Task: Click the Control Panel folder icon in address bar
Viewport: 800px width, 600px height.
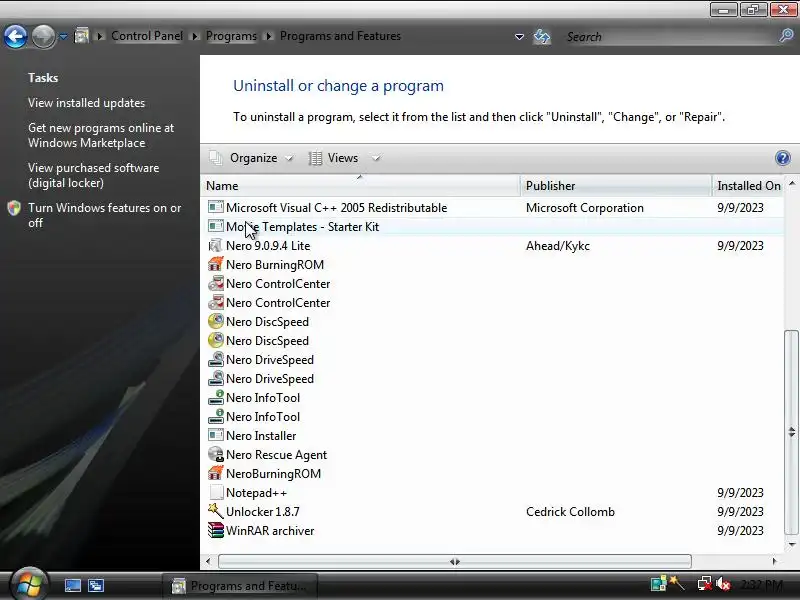Action: [81, 36]
